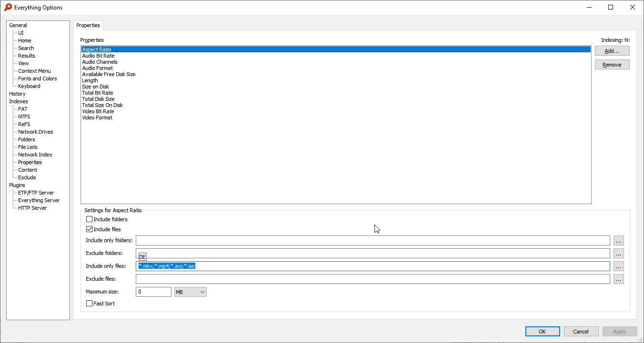
Task: Select Context Menu in the options tree
Action: pos(34,71)
